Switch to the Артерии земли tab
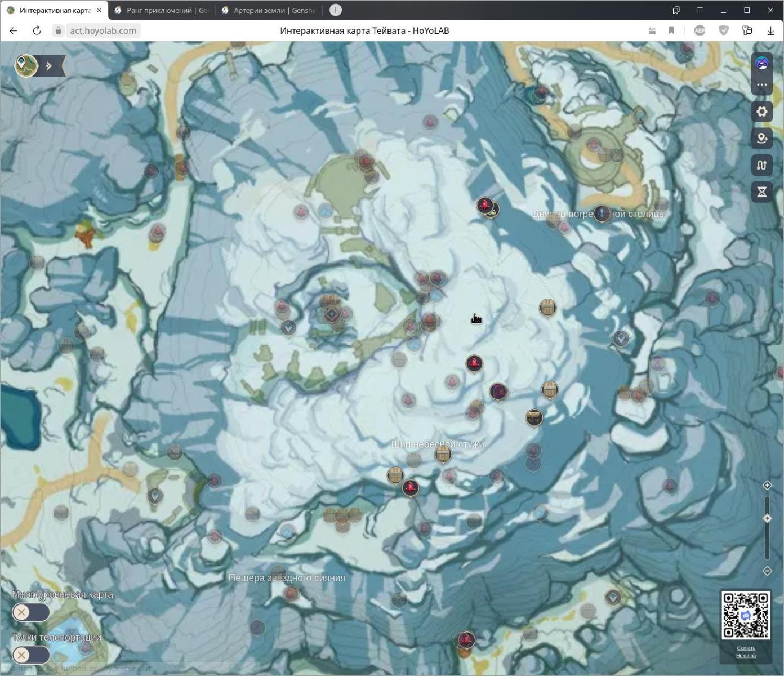This screenshot has height=676, width=784. [x=268, y=10]
